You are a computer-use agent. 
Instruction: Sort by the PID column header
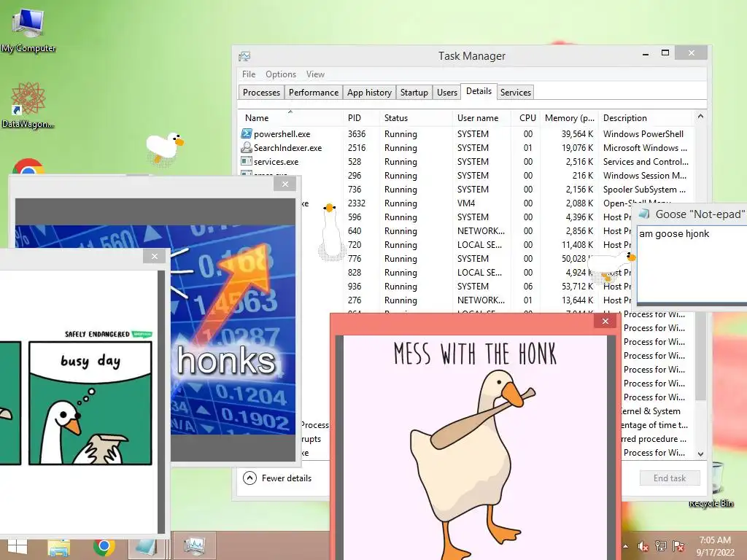coord(360,117)
